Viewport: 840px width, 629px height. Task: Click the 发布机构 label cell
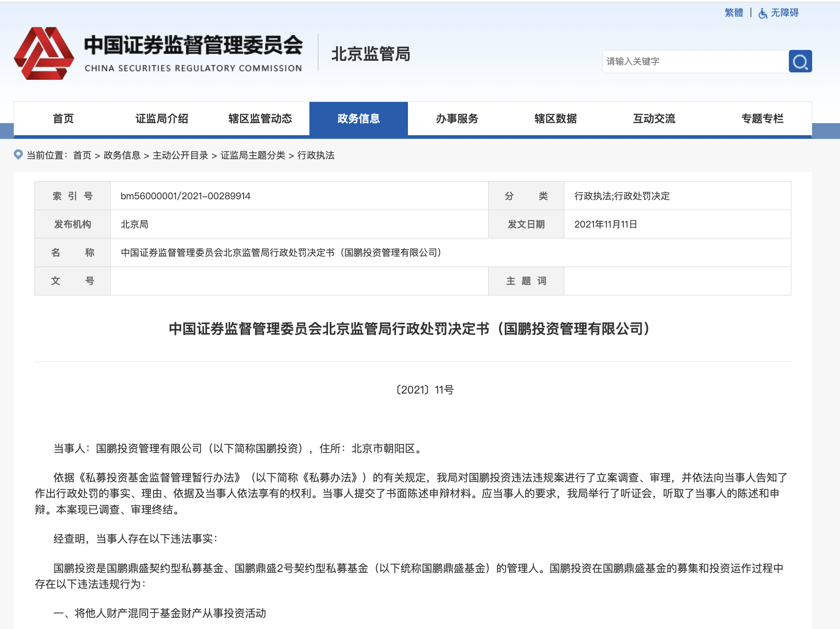(72, 224)
